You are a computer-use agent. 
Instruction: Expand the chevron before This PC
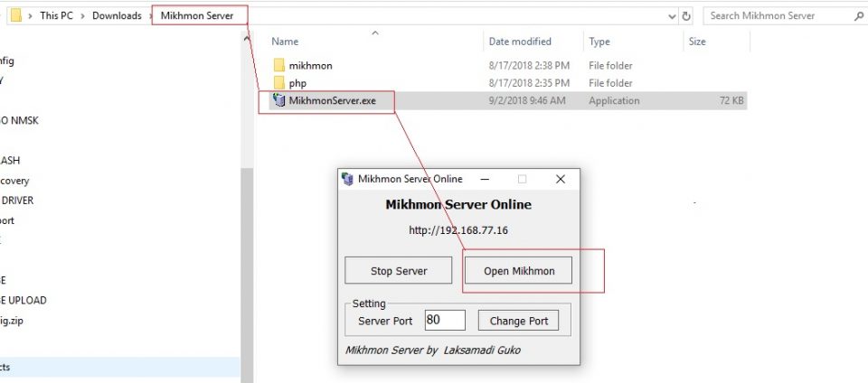[31, 16]
